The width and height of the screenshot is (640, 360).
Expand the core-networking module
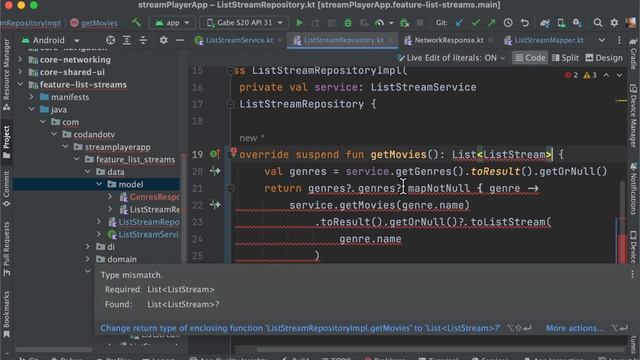coord(20,59)
